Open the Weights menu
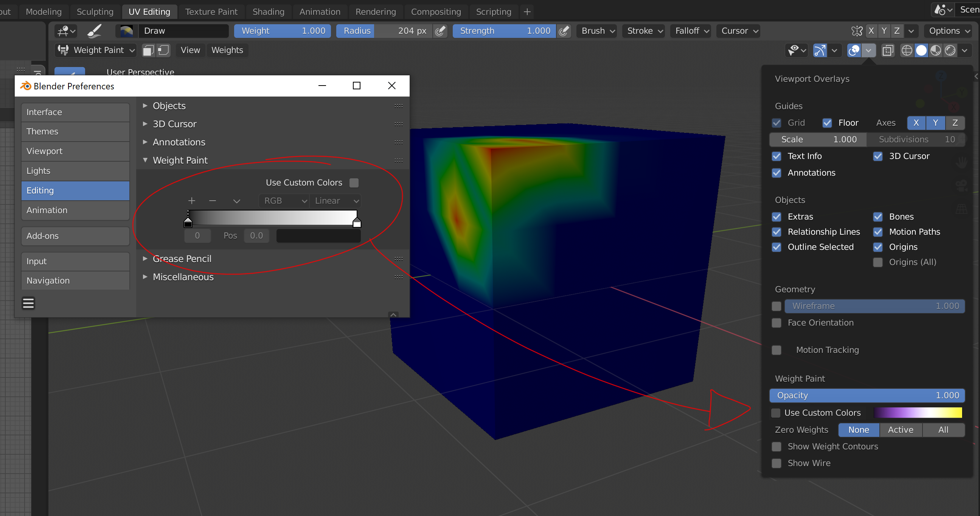Screen dimensions: 980x516 (x=227, y=50)
